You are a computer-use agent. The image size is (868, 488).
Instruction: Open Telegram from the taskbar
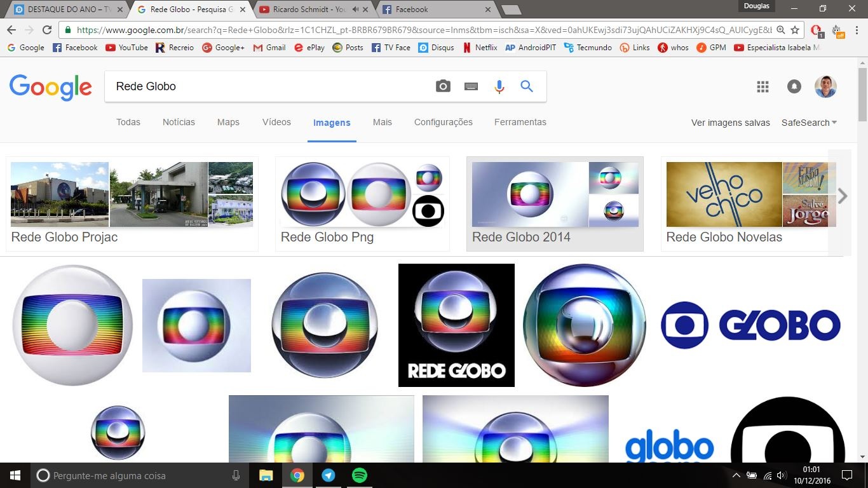click(x=328, y=475)
